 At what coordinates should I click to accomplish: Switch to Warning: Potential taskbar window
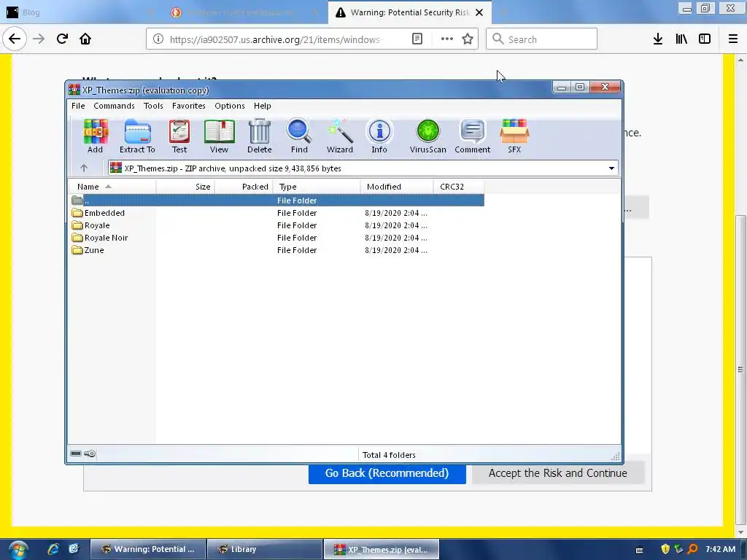click(x=148, y=549)
